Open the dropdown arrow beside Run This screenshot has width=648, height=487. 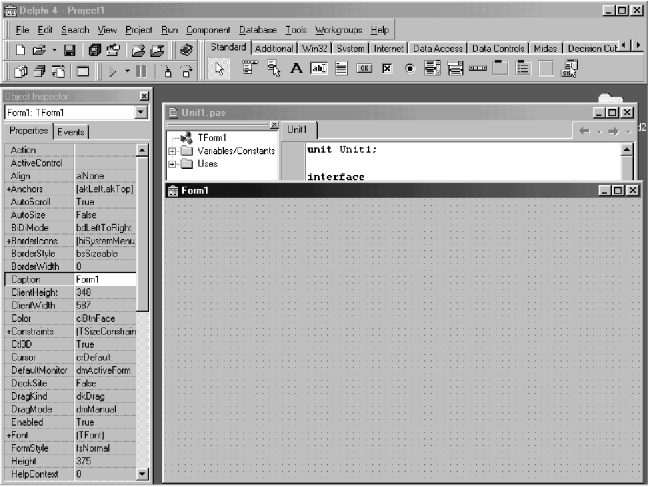point(127,72)
